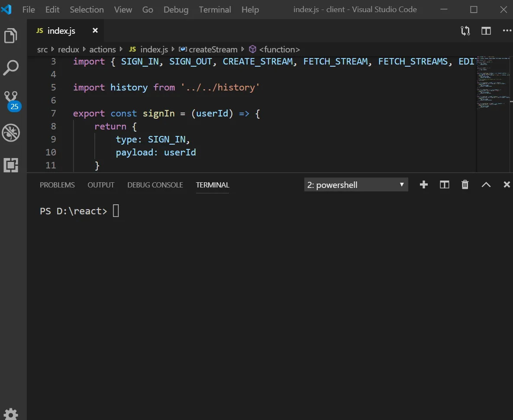Open the Terminal menu in menu bar
Screen dimensions: 513x420
(215, 10)
